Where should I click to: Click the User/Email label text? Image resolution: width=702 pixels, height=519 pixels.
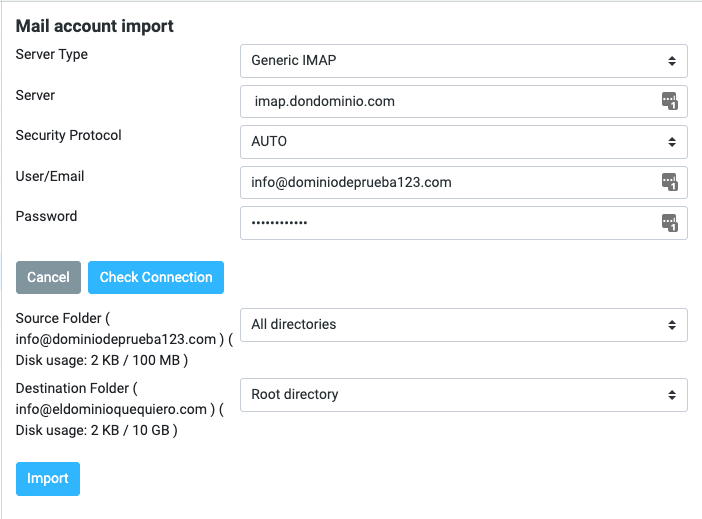click(50, 176)
